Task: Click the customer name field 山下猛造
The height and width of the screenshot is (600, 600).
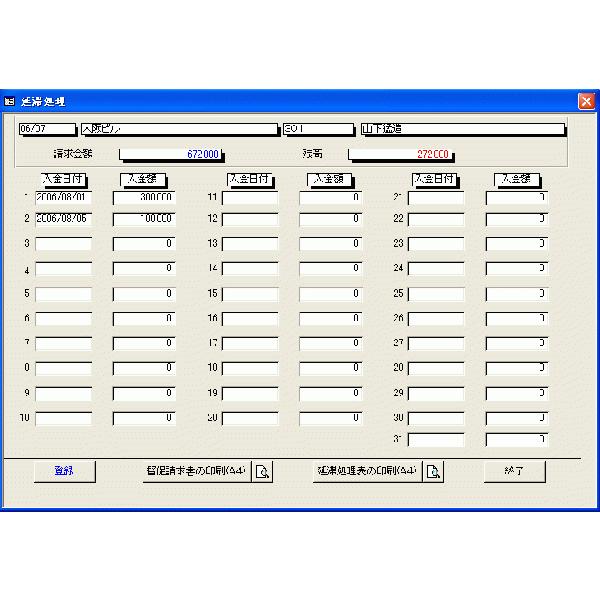Action: pos(462,129)
